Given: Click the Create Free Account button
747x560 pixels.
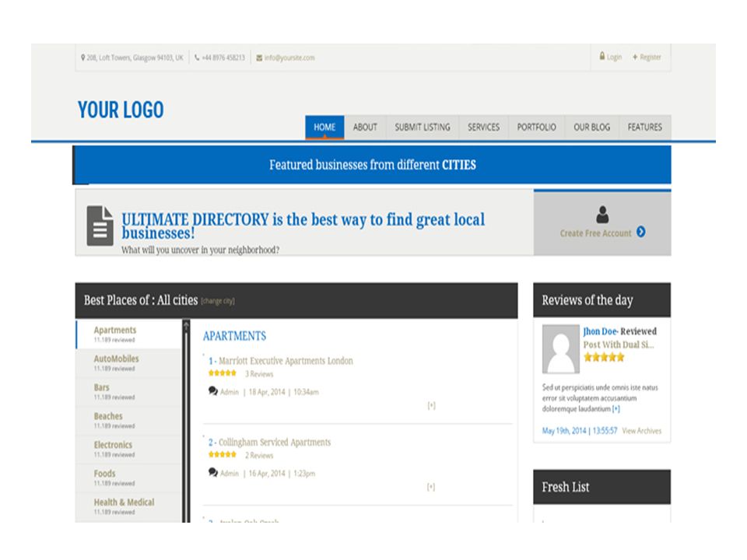Looking at the screenshot, I should coord(602,223).
